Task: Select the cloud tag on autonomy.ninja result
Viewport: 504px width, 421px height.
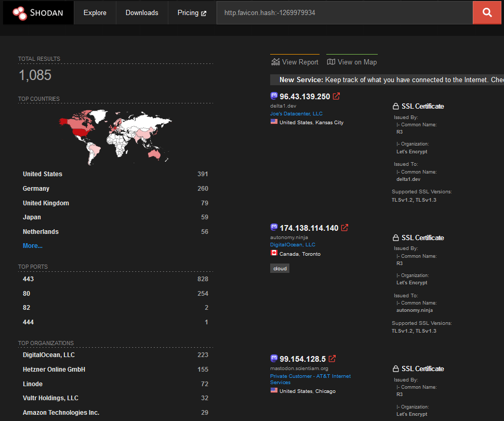Action: click(280, 269)
